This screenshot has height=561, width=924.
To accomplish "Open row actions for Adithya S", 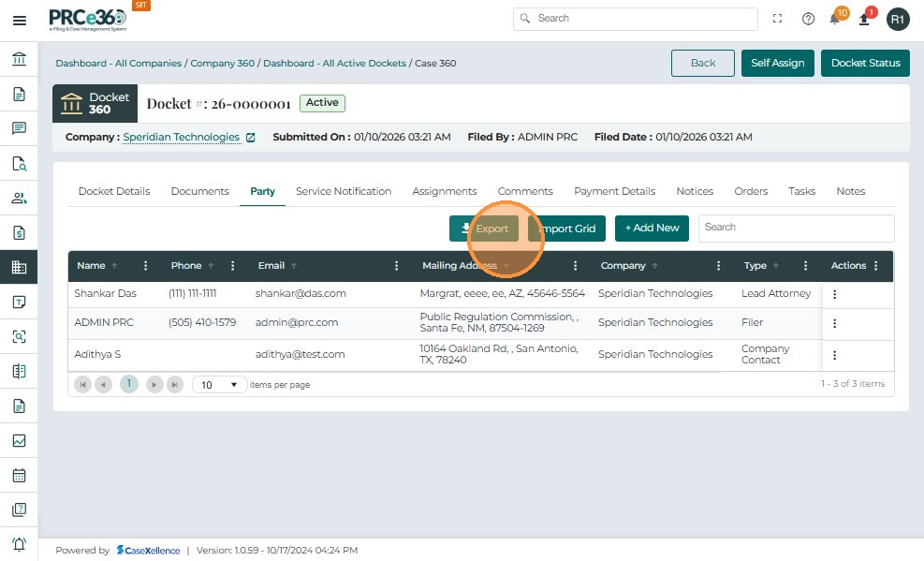I will click(834, 355).
